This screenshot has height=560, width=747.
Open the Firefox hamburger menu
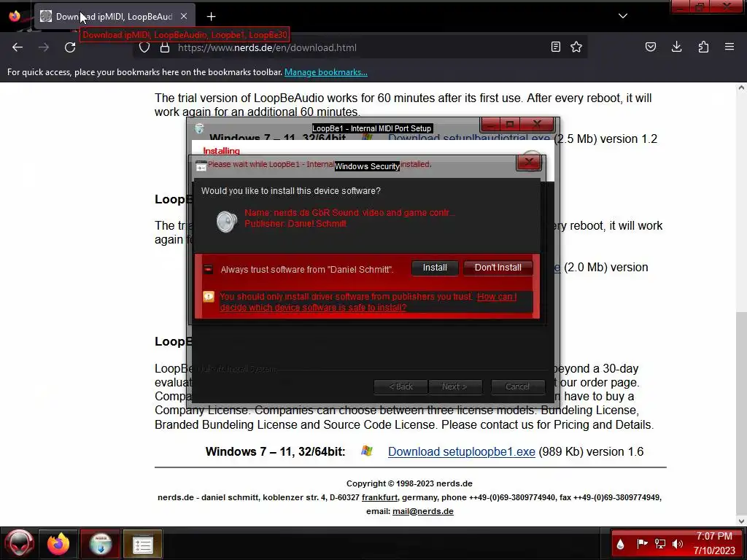[x=729, y=47]
